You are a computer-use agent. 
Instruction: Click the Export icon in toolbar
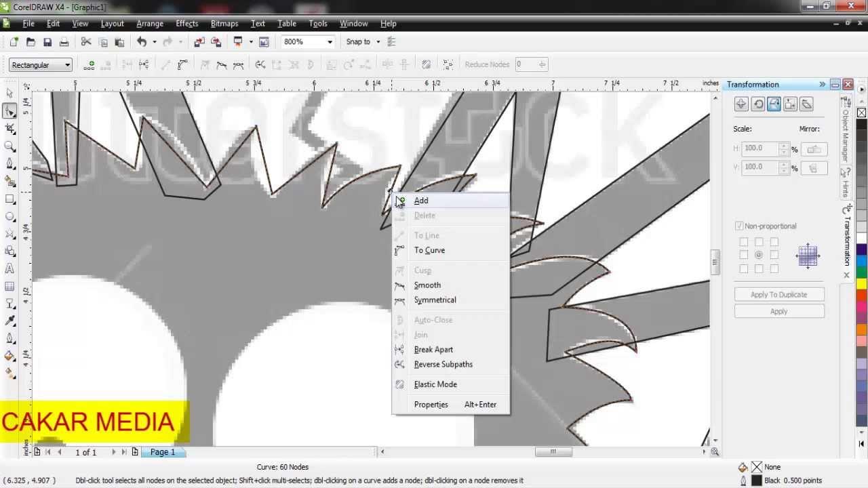click(216, 42)
